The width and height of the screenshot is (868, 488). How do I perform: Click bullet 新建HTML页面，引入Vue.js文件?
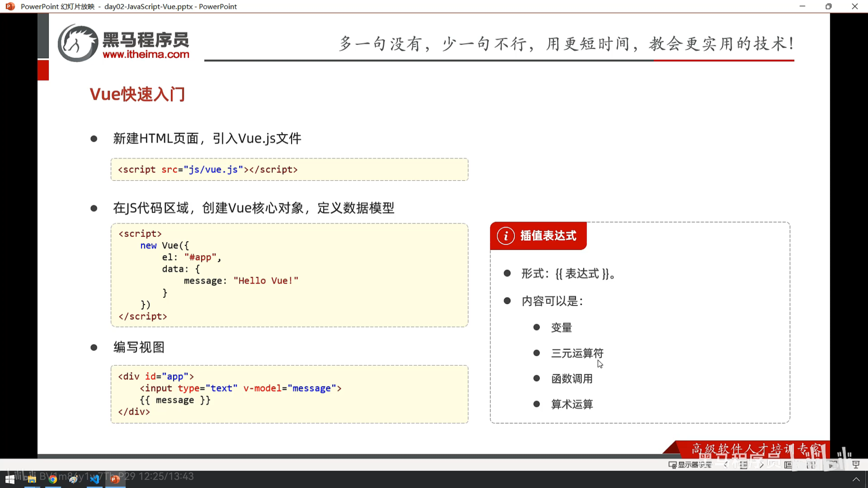click(207, 138)
